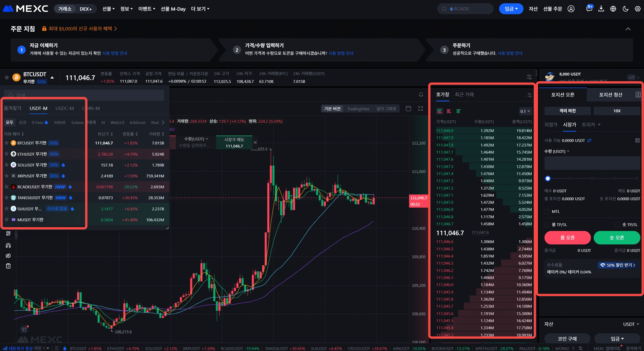
Task: Switch to the 포지션 청산 tab
Action: click(x=611, y=95)
